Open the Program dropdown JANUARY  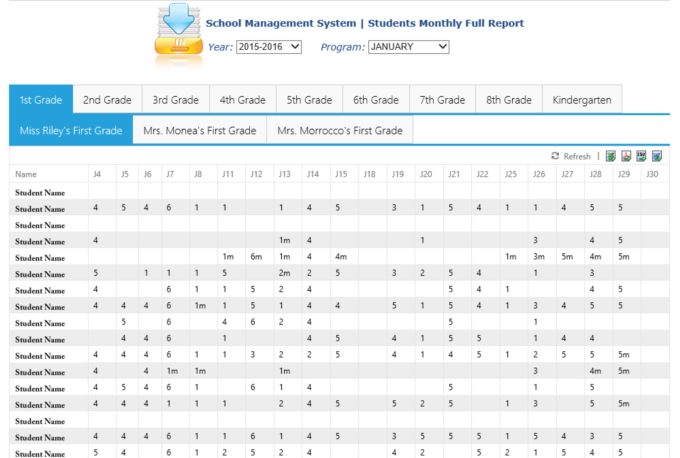coord(409,47)
